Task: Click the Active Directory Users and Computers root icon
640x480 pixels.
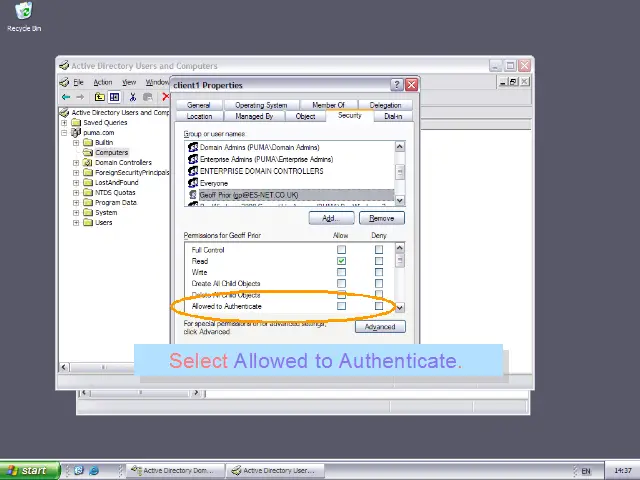Action: click(64, 112)
